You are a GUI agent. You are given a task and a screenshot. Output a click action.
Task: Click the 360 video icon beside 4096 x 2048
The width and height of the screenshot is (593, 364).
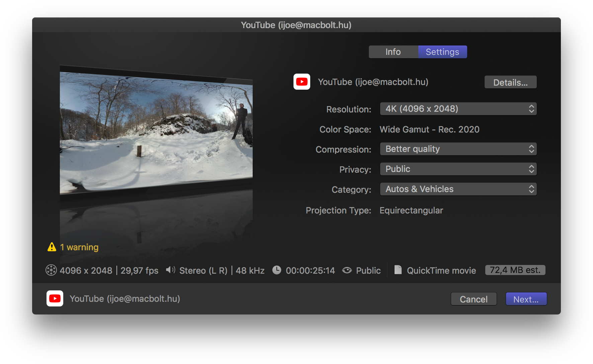pyautogui.click(x=51, y=270)
